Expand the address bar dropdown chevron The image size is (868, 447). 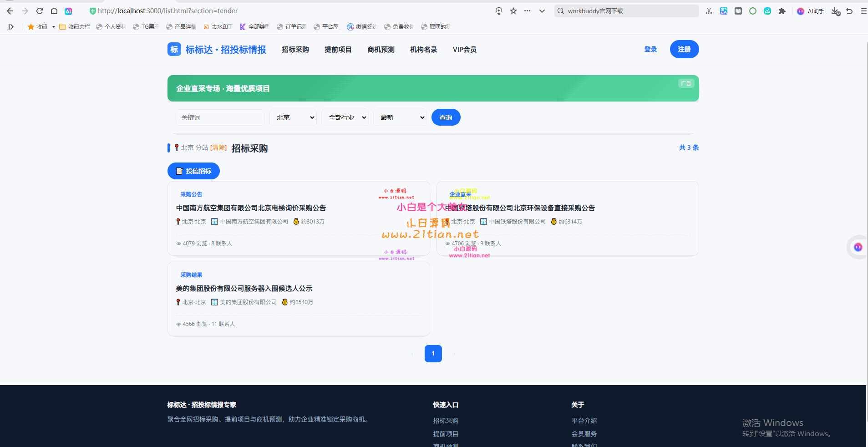[x=542, y=11]
